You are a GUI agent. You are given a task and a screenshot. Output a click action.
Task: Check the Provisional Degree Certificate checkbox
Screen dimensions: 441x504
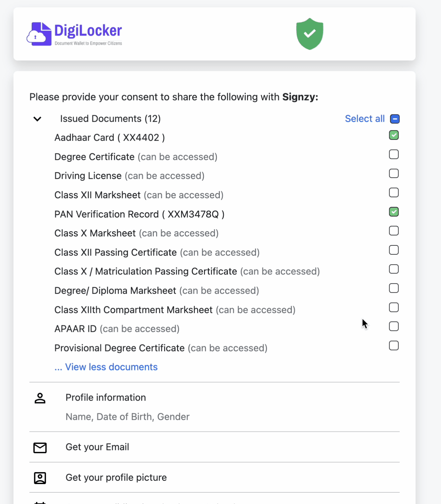[394, 346]
